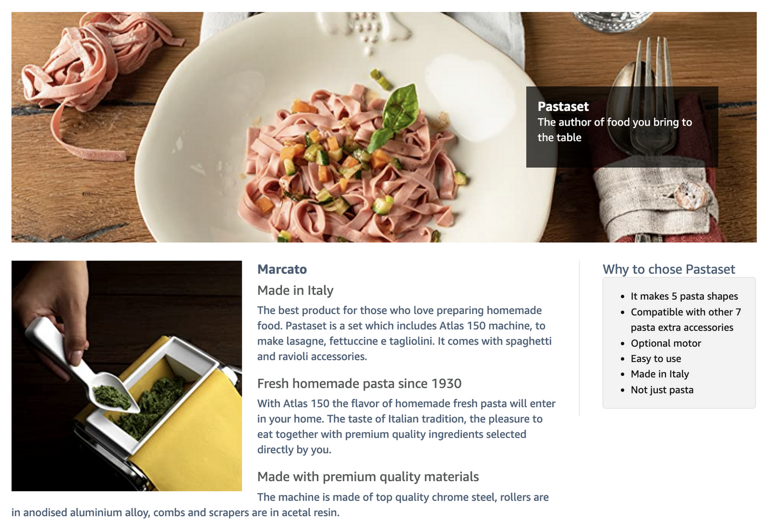This screenshot has width=775, height=532.
Task: Click the basil leaf on the pasta
Action: coord(398,111)
